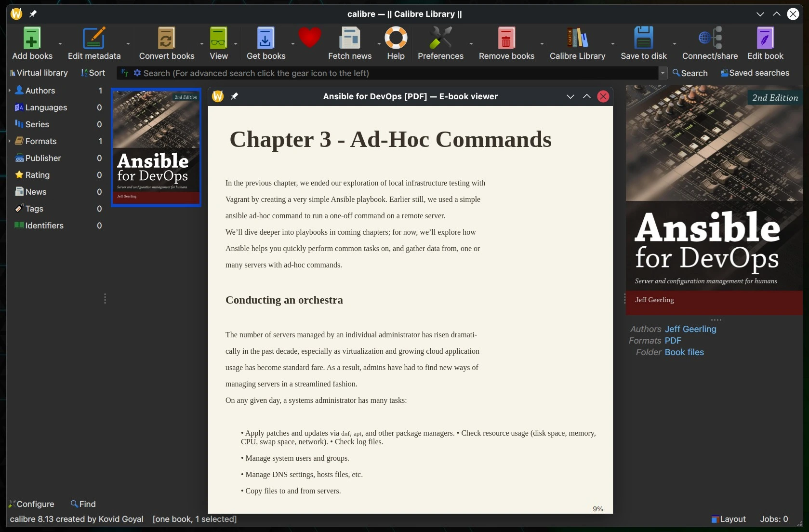The width and height of the screenshot is (809, 532).
Task: Click the red heart donate icon
Action: click(309, 38)
